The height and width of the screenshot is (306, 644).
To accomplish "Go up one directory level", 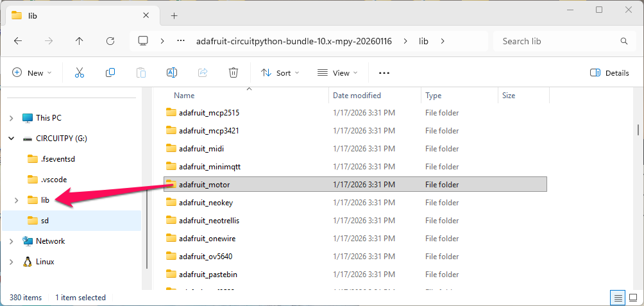I will pos(80,41).
